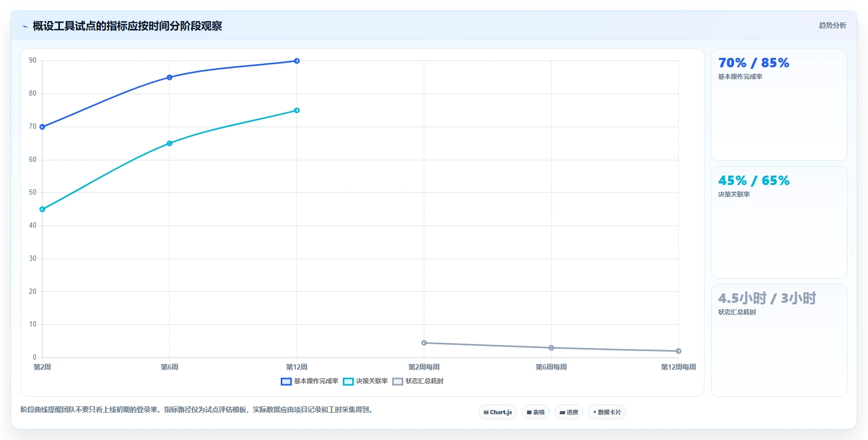Image resolution: width=868 pixels, height=440 pixels.
Task: Click the 基本操作完成率 point at 第12周
Action: [x=297, y=61]
